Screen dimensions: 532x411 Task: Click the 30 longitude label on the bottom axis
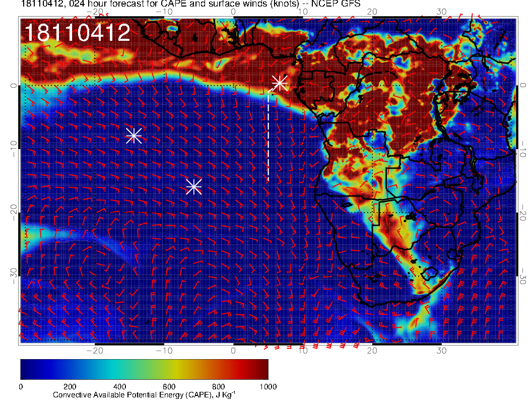click(x=441, y=350)
